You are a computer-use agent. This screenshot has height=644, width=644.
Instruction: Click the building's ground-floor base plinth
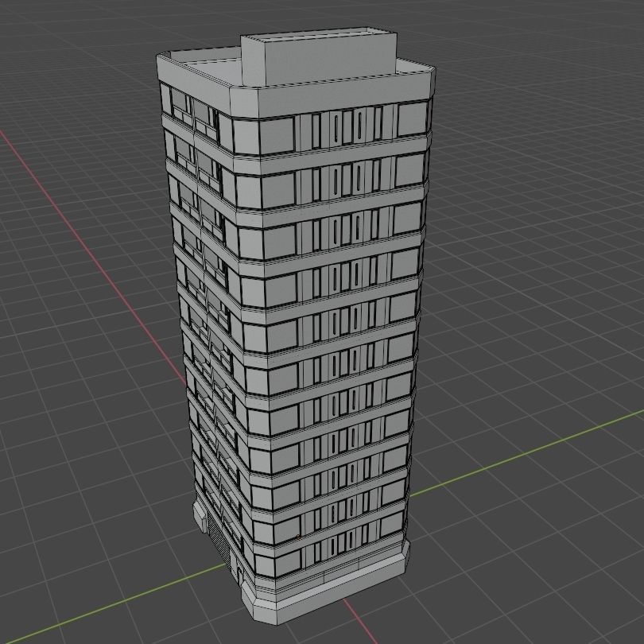(325, 588)
